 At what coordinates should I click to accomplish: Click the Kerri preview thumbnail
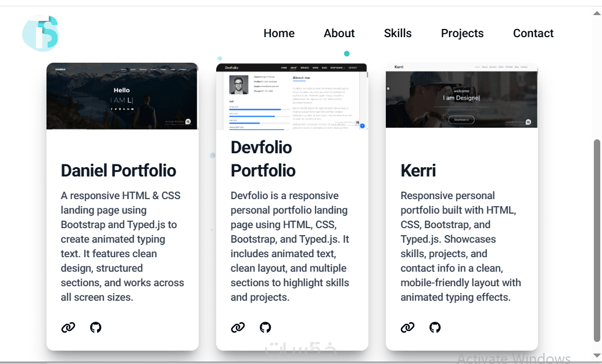pyautogui.click(x=461, y=95)
